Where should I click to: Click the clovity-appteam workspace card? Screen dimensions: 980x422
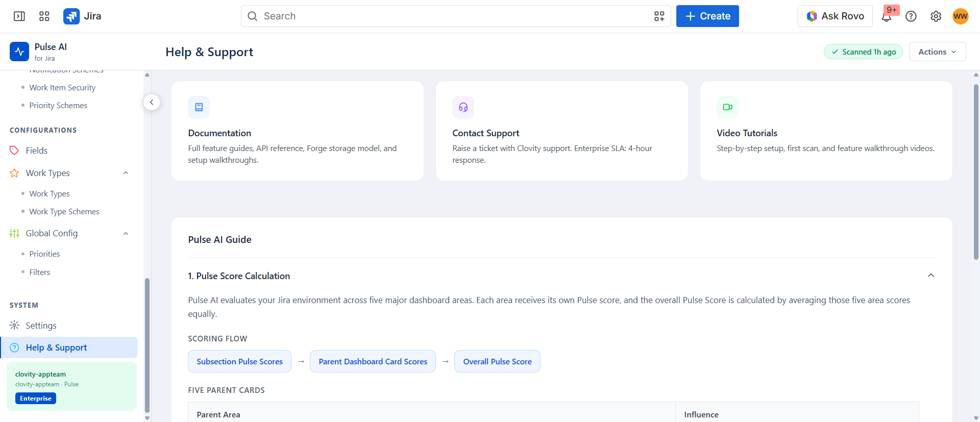71,386
